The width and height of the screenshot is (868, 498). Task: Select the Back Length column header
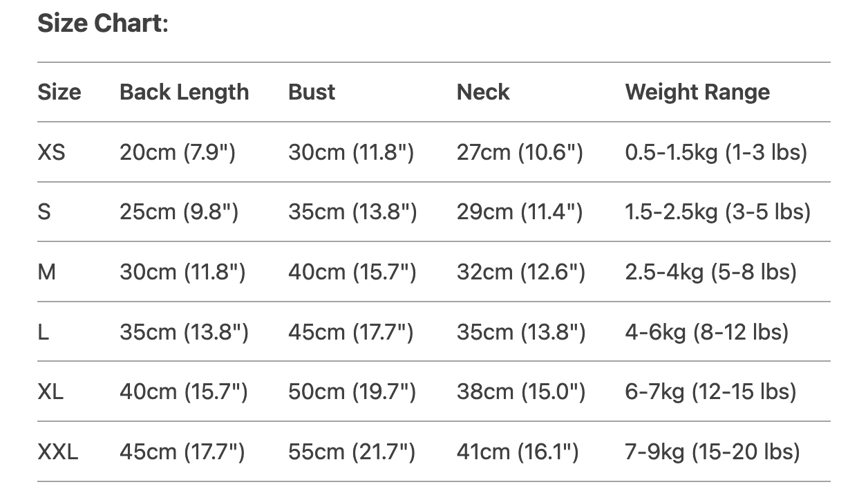click(184, 92)
